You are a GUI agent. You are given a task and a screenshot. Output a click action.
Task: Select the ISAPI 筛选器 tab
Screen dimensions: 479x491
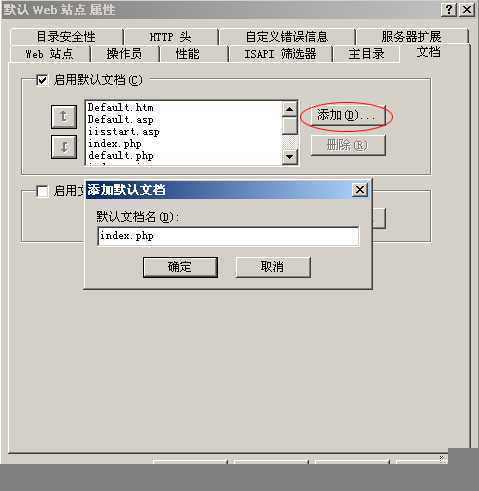tap(280, 54)
